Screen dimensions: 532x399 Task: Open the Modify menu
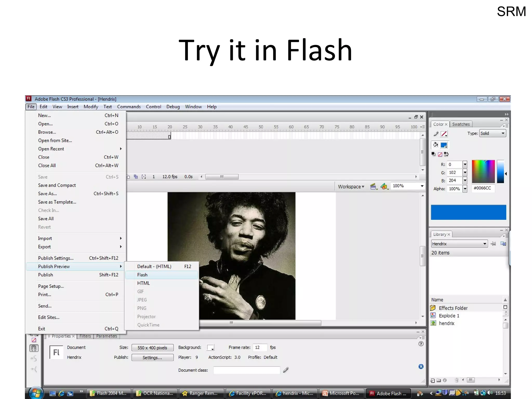pos(91,107)
